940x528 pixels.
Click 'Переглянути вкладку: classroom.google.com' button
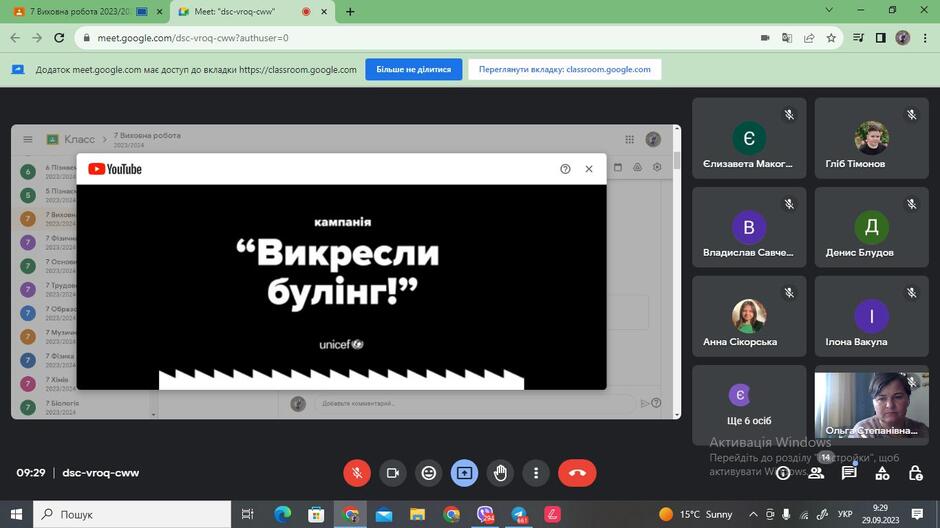pyautogui.click(x=565, y=70)
